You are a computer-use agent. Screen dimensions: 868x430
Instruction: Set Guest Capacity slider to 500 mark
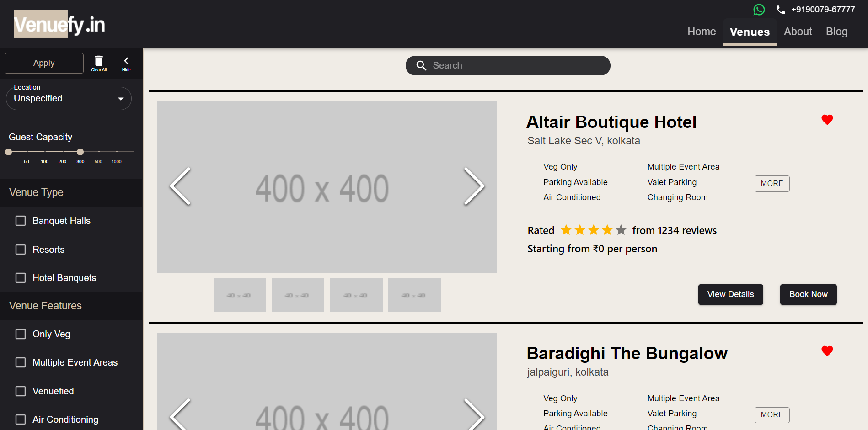click(x=99, y=152)
